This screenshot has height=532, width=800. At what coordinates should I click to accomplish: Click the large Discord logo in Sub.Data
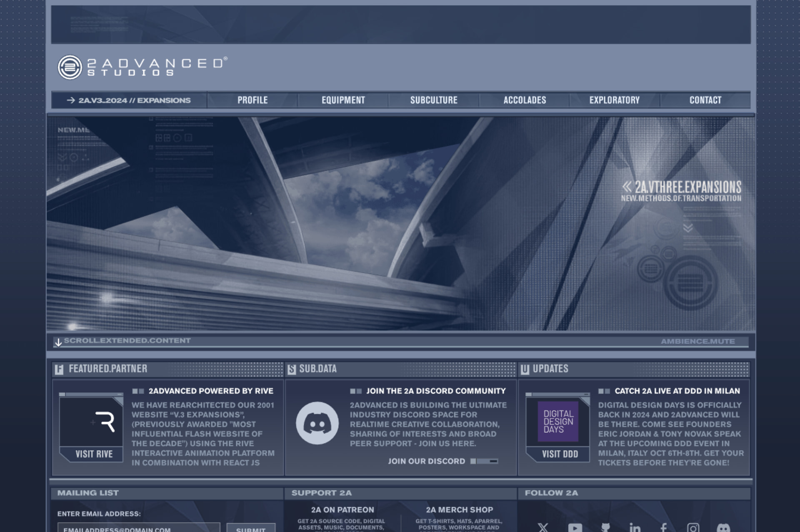point(317,423)
